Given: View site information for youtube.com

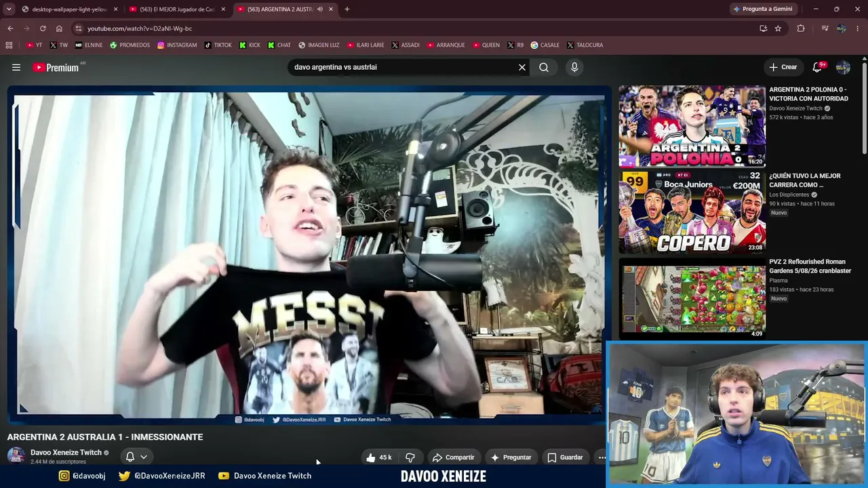Looking at the screenshot, I should tap(79, 28).
